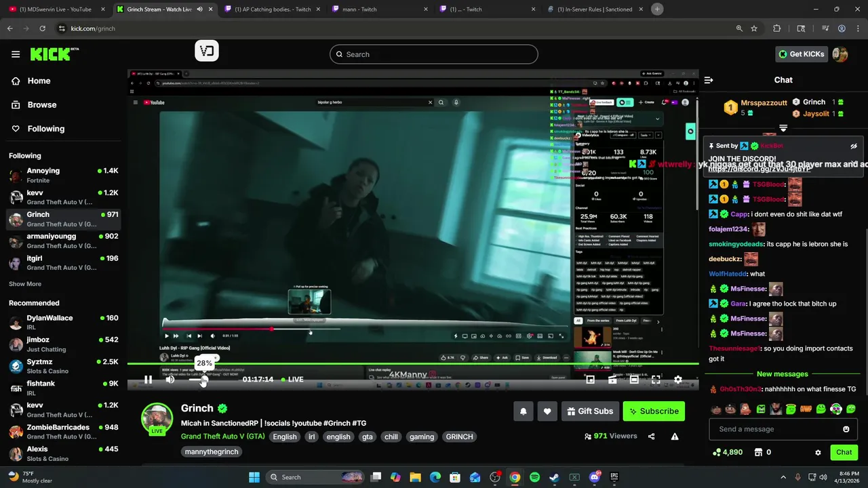The height and width of the screenshot is (488, 868).
Task: Open the mini player
Action: [x=591, y=380]
